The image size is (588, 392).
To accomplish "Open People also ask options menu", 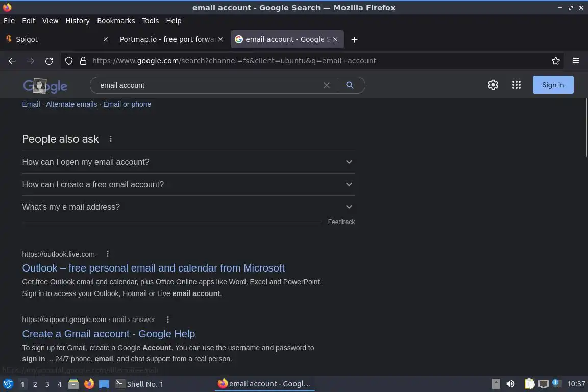I will [111, 139].
